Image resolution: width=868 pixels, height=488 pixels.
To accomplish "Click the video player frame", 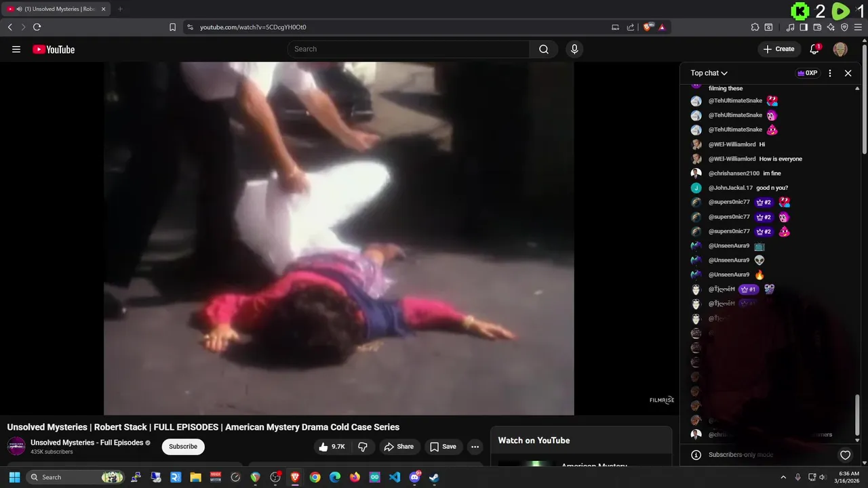I will click(x=339, y=239).
